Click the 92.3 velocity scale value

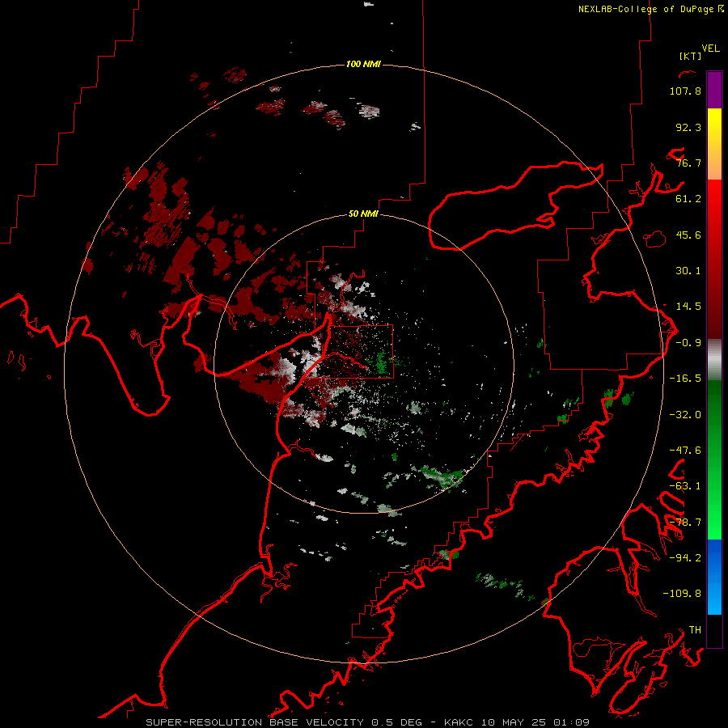[x=688, y=127]
